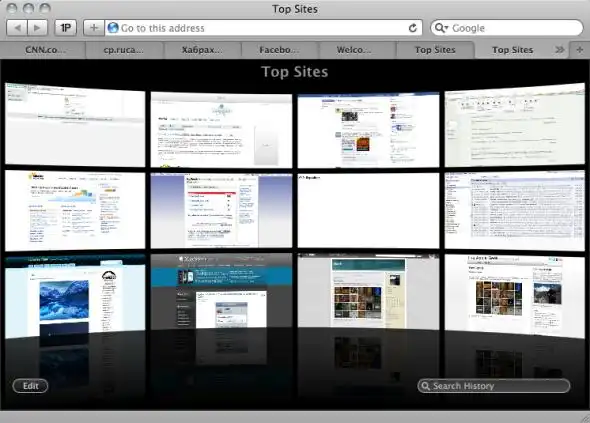The width and height of the screenshot is (590, 423).
Task: Open the blank white site thumbnail
Action: (368, 211)
